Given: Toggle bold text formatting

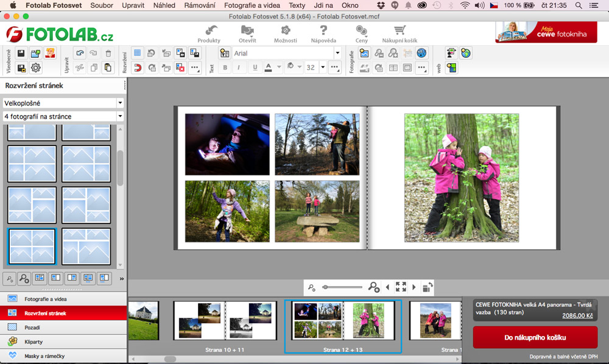Looking at the screenshot, I should 225,68.
